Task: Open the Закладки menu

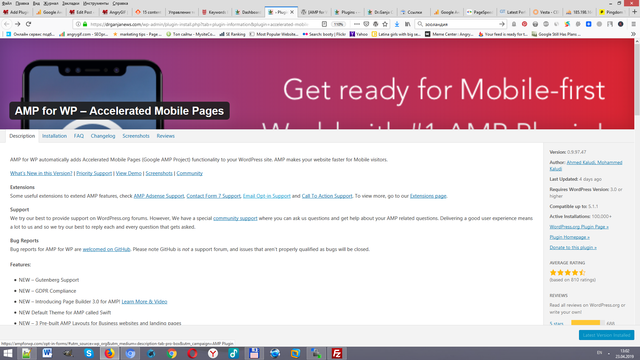Action: click(x=71, y=3)
